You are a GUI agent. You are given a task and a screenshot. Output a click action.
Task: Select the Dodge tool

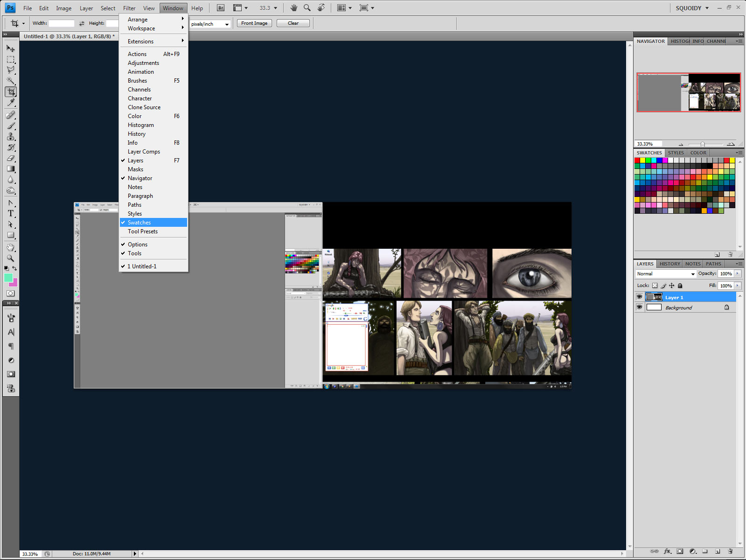[11, 190]
